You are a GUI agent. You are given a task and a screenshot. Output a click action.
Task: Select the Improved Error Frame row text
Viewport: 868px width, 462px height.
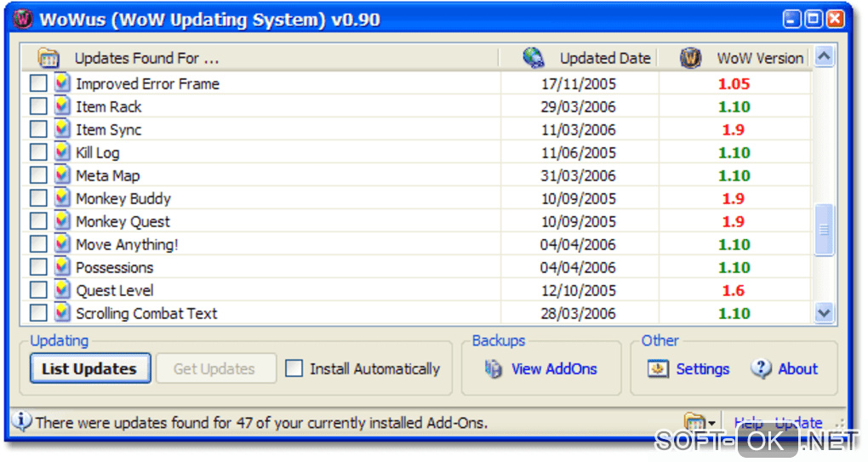pos(148,83)
